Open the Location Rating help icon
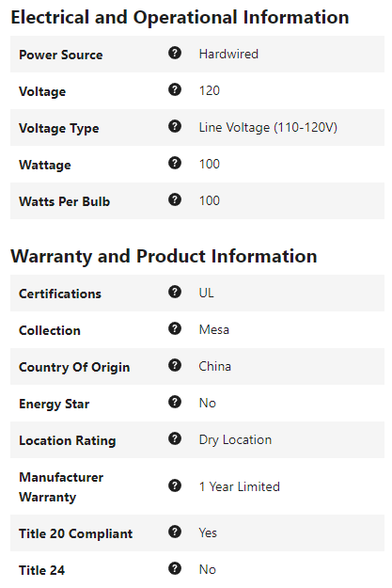The image size is (392, 588). coord(175,438)
